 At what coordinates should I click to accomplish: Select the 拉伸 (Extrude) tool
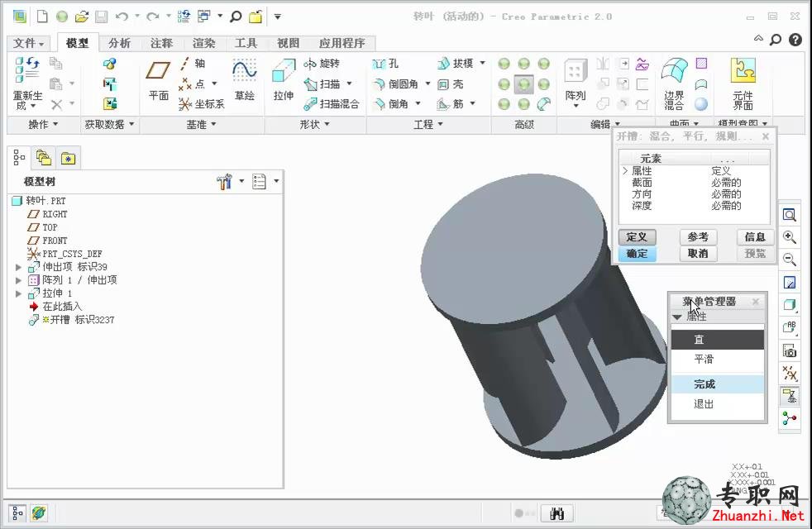click(284, 80)
